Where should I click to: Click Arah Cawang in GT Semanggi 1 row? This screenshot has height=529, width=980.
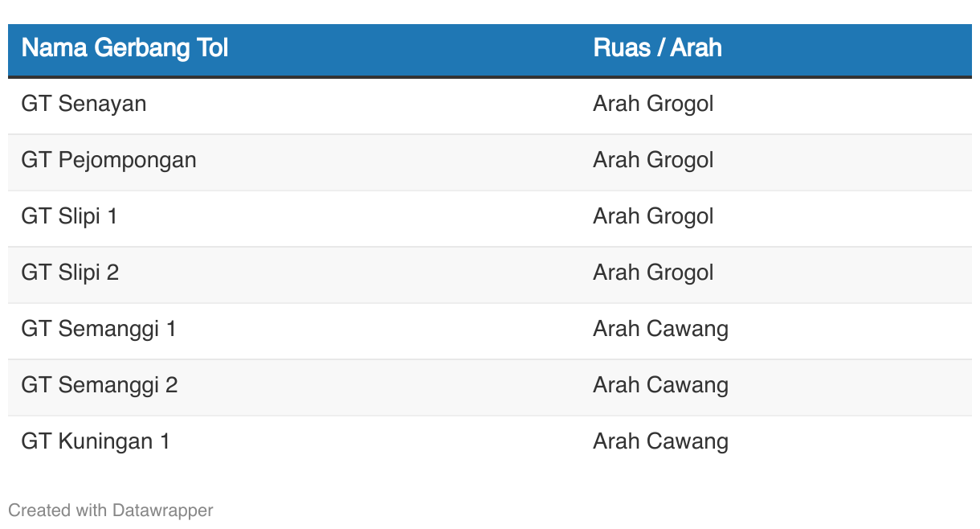pyautogui.click(x=660, y=330)
